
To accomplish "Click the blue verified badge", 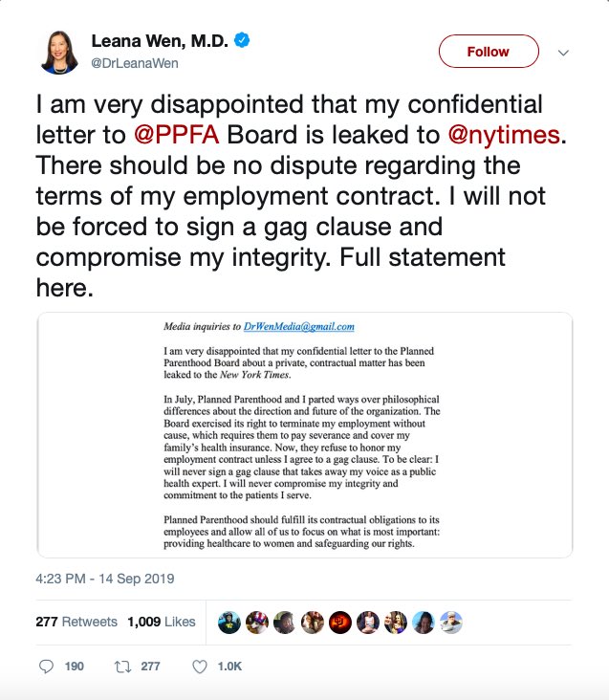I will tap(244, 40).
